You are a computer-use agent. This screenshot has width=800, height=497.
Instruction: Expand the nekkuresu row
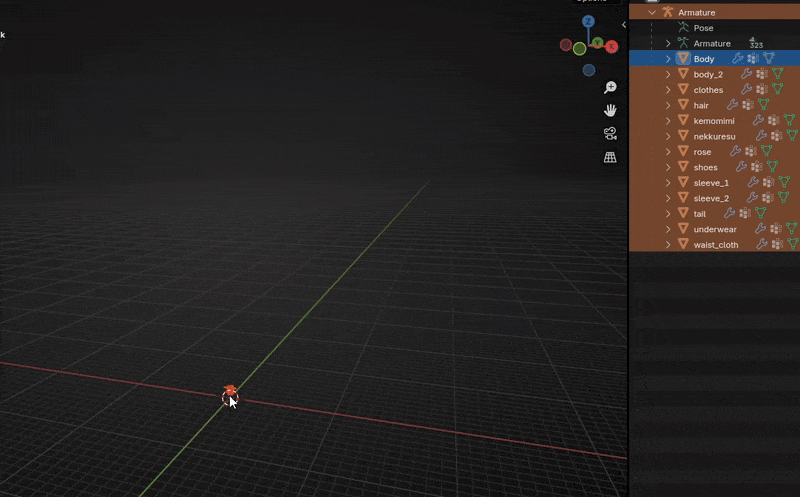pyautogui.click(x=668, y=136)
